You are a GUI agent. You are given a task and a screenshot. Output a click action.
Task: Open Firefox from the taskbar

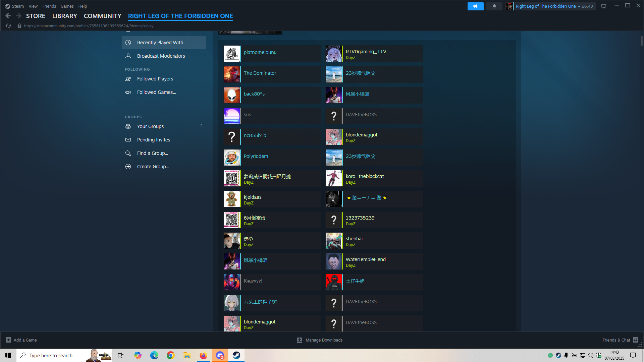click(x=204, y=355)
